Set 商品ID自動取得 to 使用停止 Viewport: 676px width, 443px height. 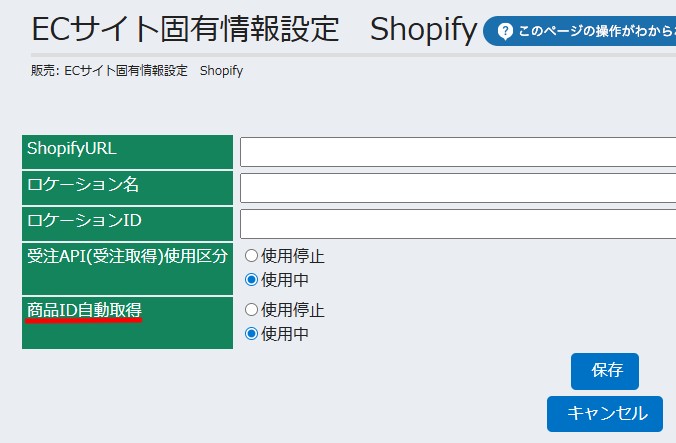click(252, 310)
